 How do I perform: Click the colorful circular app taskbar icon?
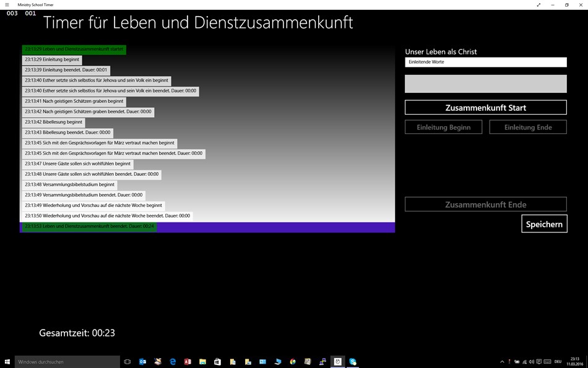point(293,362)
